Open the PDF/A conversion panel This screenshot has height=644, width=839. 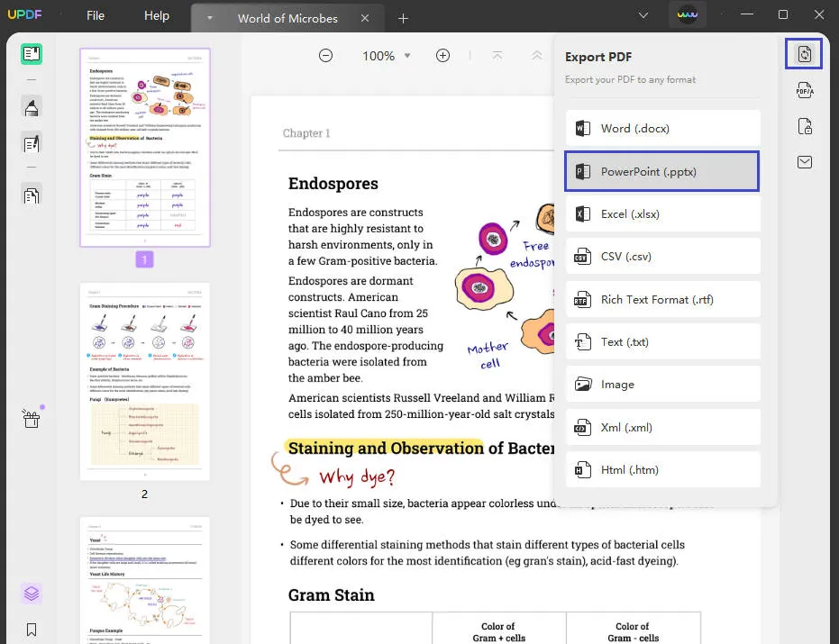coord(804,90)
